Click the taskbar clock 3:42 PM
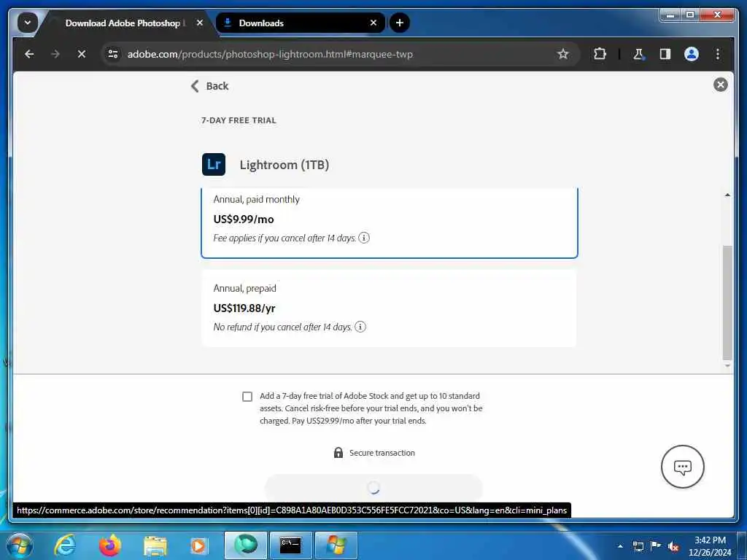The height and width of the screenshot is (560, 747). pos(710,540)
